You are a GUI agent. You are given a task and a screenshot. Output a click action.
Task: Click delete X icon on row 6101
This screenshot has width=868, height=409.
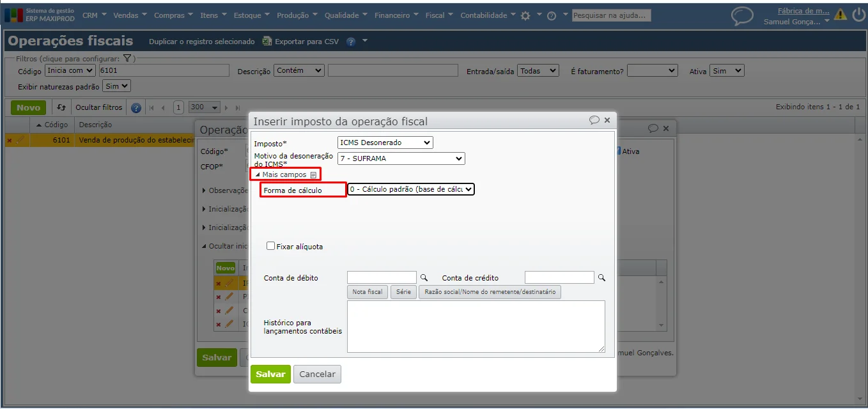(9, 140)
